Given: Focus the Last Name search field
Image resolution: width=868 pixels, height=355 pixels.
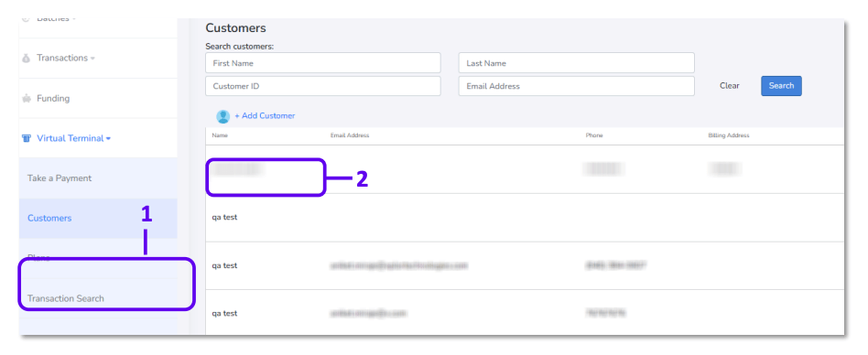Looking at the screenshot, I should coord(576,63).
